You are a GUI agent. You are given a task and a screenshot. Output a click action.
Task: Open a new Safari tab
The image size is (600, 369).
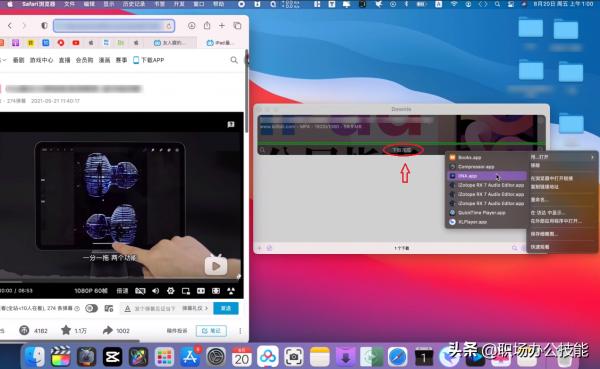[222, 26]
